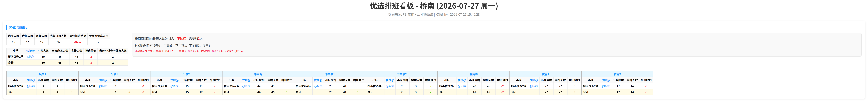The width and height of the screenshot is (868, 102).
Task: Click the 小队应排 header in the 晚高峰 table
Action: coord(474,80)
